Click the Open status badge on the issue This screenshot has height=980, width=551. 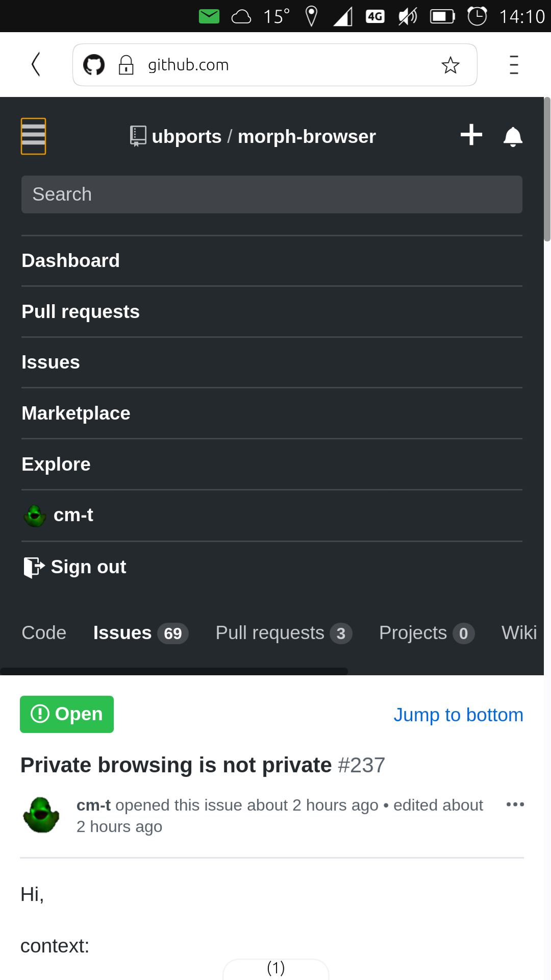(66, 714)
